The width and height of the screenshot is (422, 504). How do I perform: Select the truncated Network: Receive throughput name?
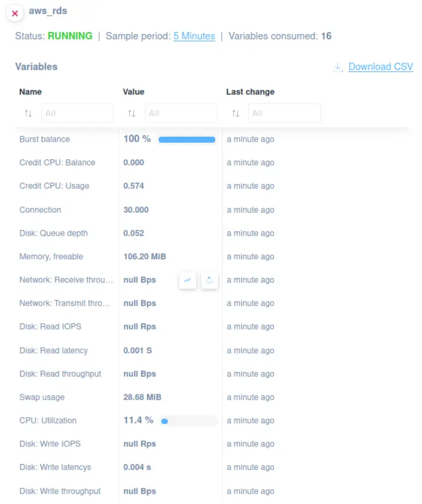tap(66, 280)
